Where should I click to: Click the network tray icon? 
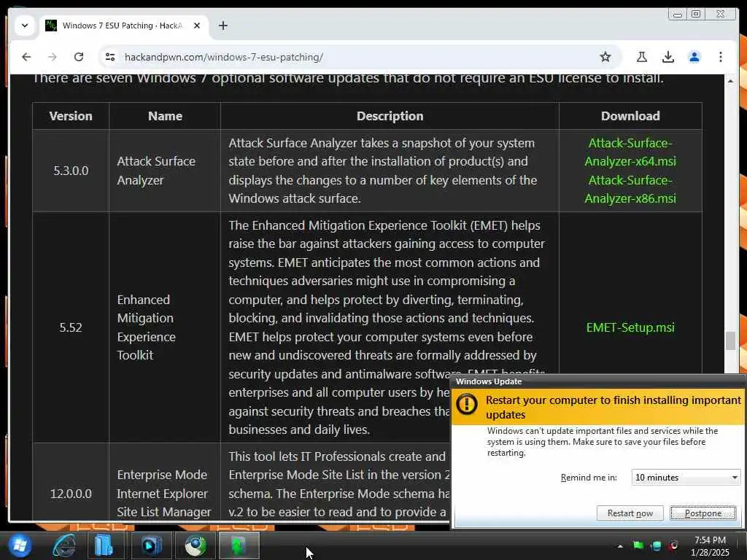click(x=656, y=545)
